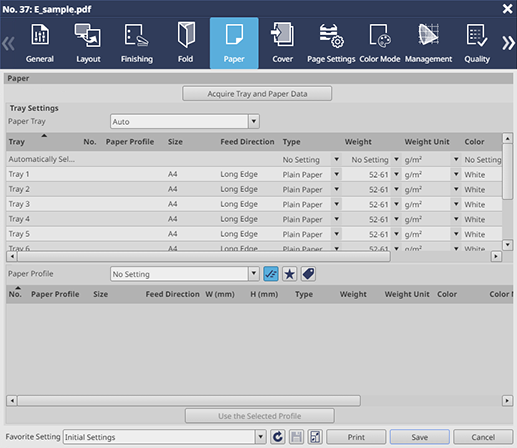Open the Page Settings icon
Image resolution: width=517 pixels, height=448 pixels.
[331, 35]
